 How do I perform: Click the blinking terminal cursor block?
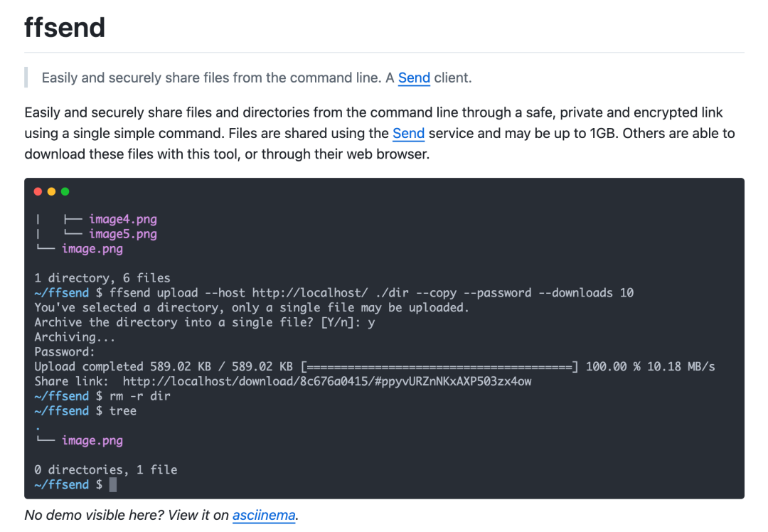click(x=112, y=484)
